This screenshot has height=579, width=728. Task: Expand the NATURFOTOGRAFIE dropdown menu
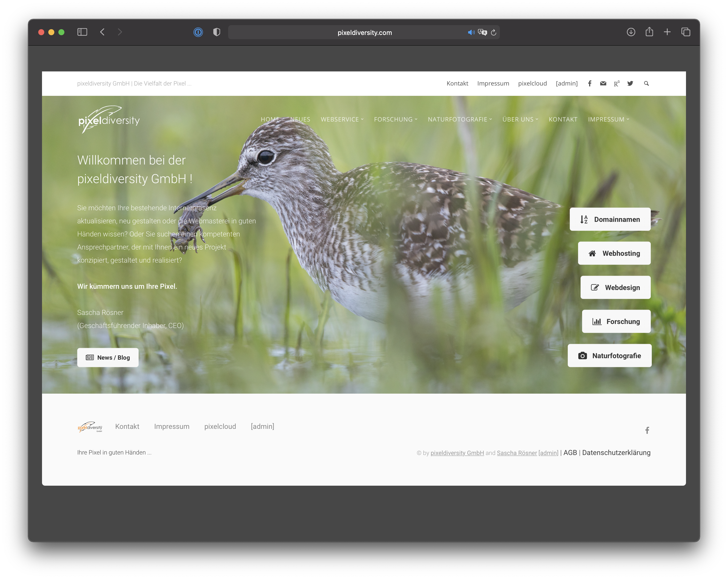(x=460, y=119)
